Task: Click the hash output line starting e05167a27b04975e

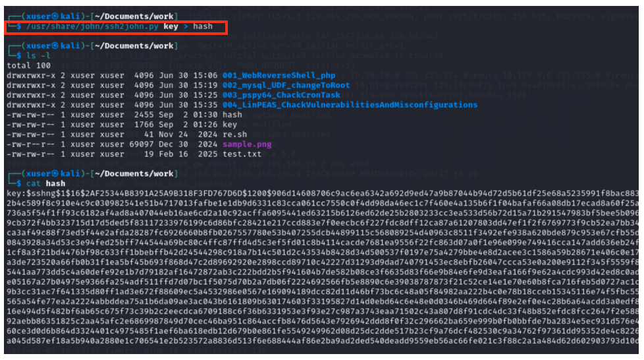Action: click(x=323, y=282)
